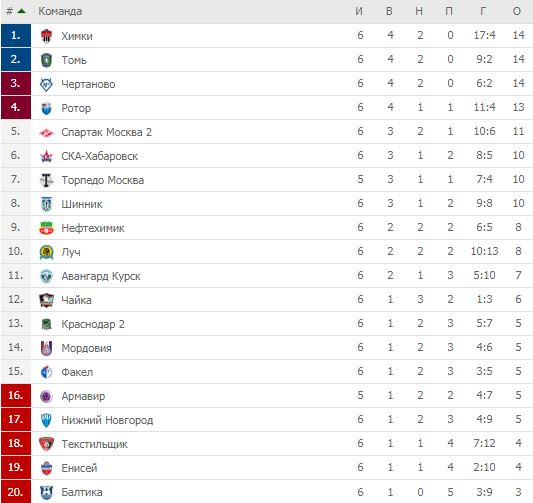The width and height of the screenshot is (533, 503).
Task: Click the blue 1. promotion position cell
Action: (x=16, y=35)
